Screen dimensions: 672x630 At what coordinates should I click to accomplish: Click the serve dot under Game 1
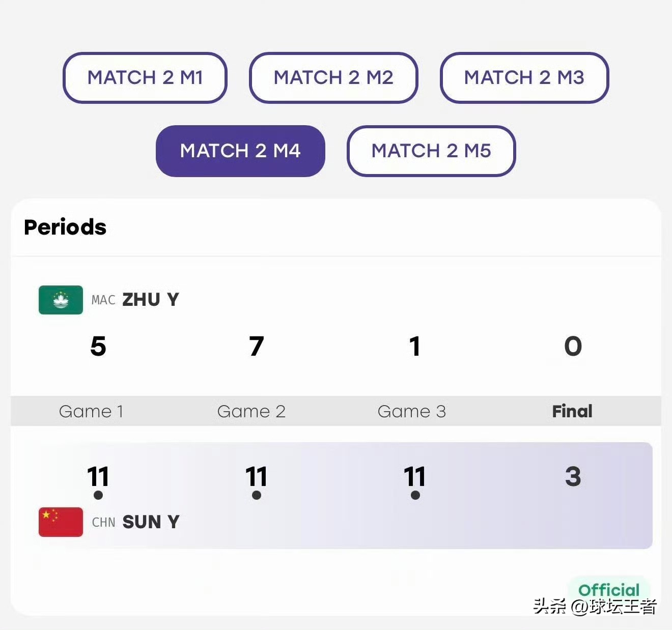coord(98,495)
